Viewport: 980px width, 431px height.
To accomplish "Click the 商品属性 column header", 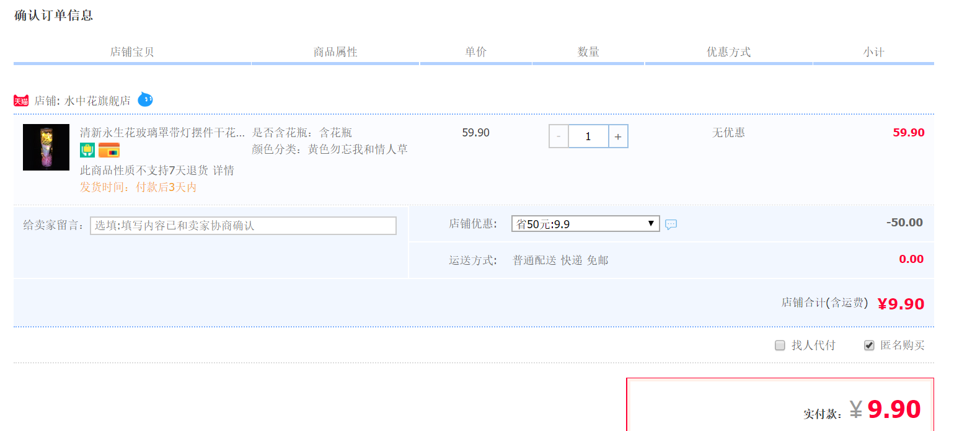I will pos(335,52).
